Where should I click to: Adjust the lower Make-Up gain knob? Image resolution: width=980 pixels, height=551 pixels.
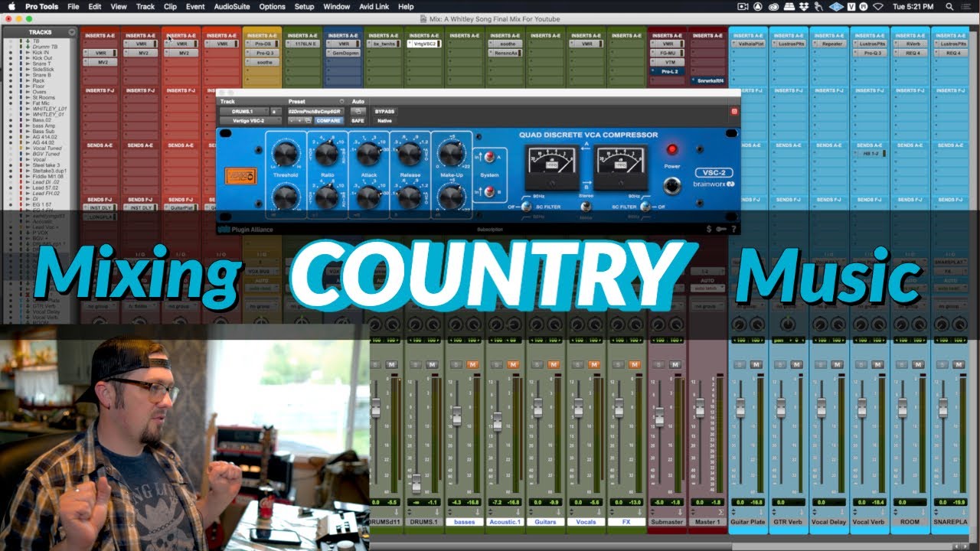(451, 197)
